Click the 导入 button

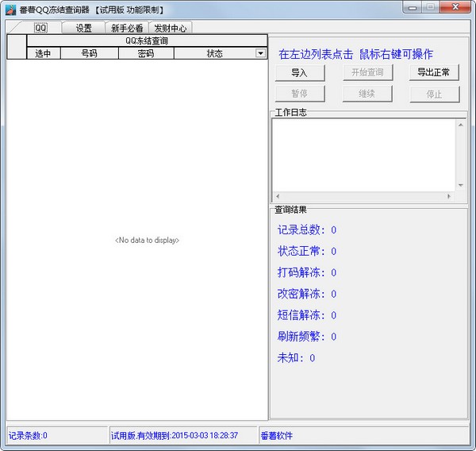(299, 73)
